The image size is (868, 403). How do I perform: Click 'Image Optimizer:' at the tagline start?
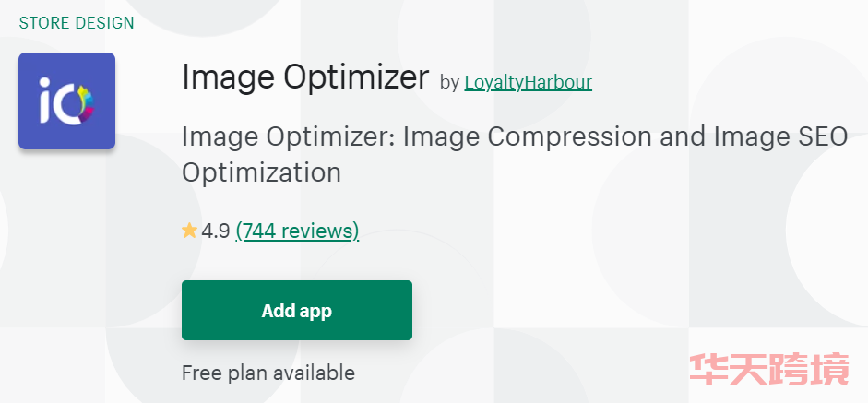pyautogui.click(x=289, y=137)
